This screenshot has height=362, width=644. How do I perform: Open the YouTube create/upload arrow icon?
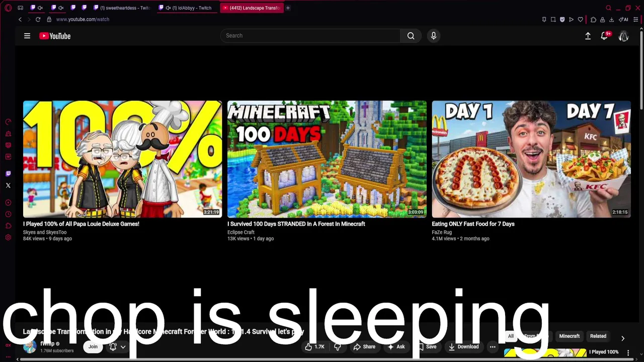(x=588, y=36)
